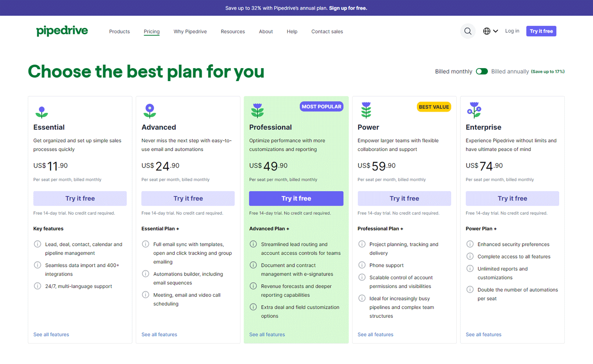Click info icon beside Revenue forecasts feature
This screenshot has height=364, width=593.
[253, 286]
